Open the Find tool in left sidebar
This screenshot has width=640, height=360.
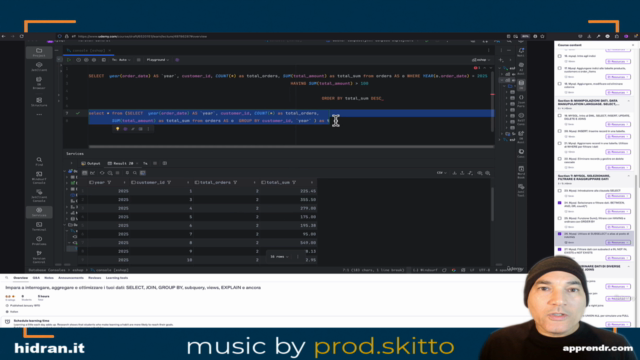[39, 162]
